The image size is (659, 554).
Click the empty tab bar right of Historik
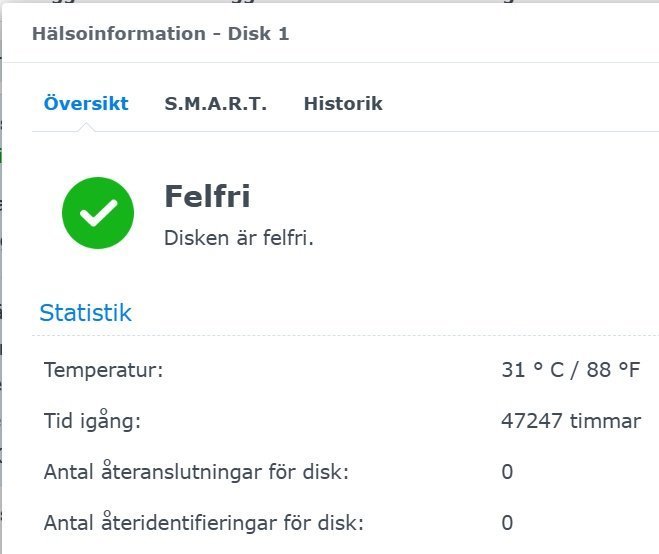pyautogui.click(x=520, y=104)
